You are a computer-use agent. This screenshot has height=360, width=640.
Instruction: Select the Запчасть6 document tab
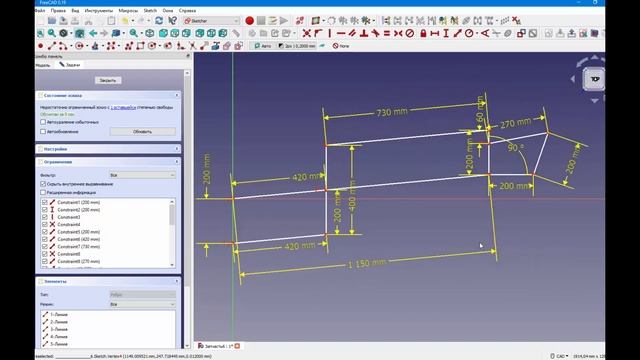tap(219, 346)
